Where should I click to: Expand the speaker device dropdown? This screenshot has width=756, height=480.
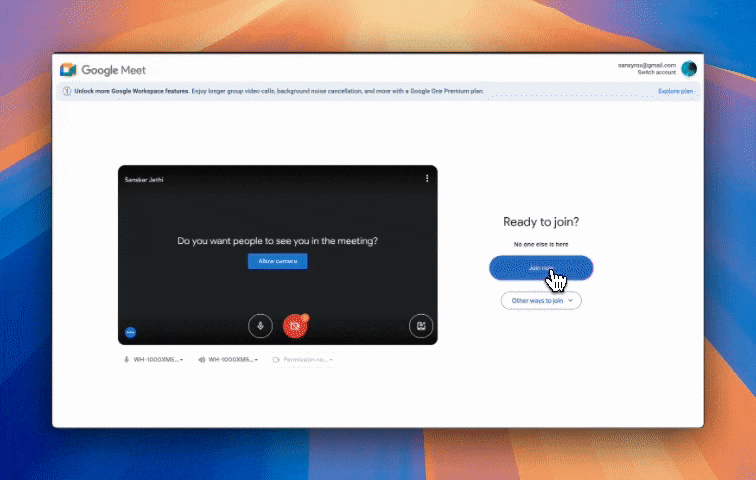click(x=230, y=359)
